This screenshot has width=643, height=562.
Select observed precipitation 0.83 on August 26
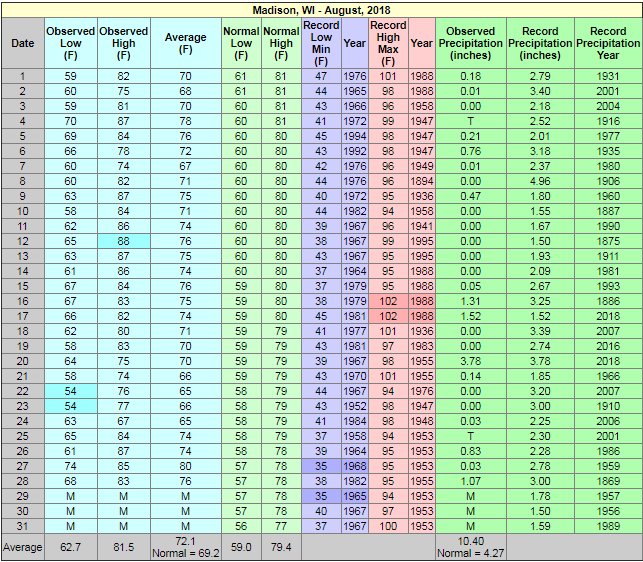pos(470,451)
